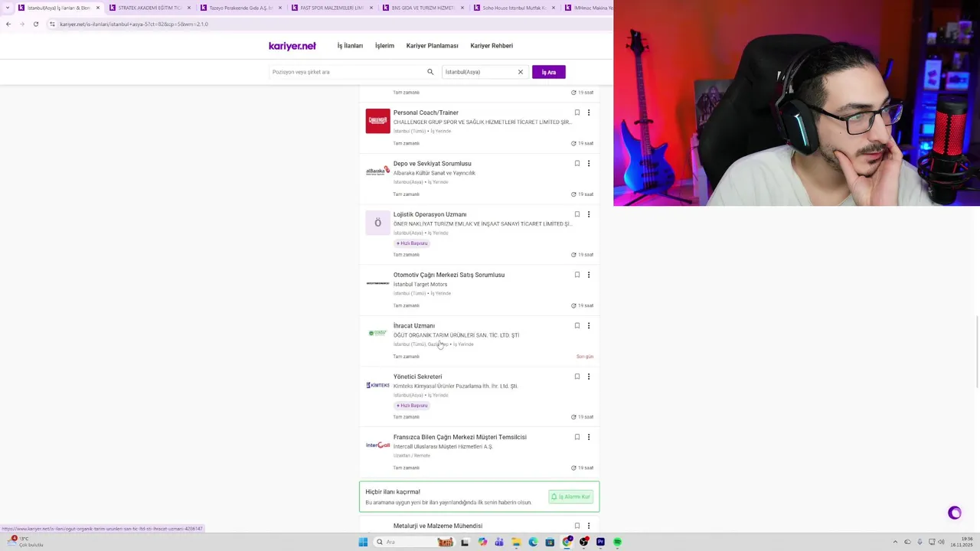
Task: Click Hızlı Başvuru tag under Yönetici Sekreteri
Action: pyautogui.click(x=412, y=406)
